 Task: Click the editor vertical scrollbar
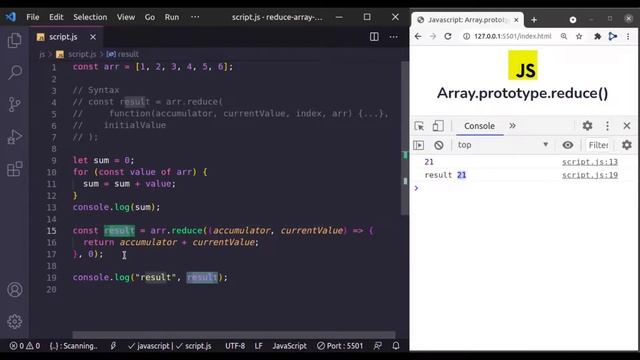click(405, 138)
